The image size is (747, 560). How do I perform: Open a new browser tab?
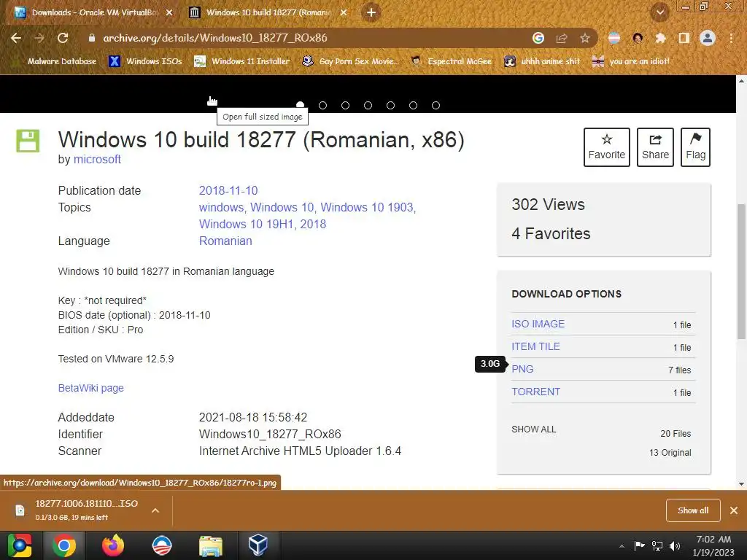click(371, 12)
